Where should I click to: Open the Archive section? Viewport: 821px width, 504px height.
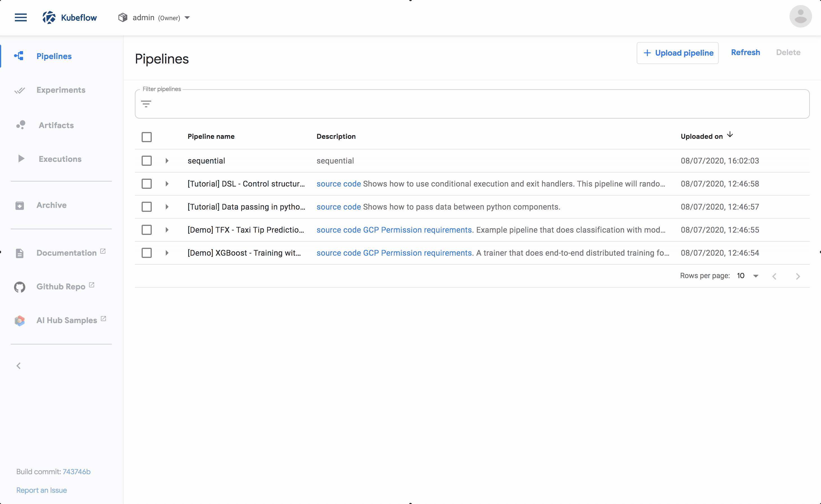[52, 205]
